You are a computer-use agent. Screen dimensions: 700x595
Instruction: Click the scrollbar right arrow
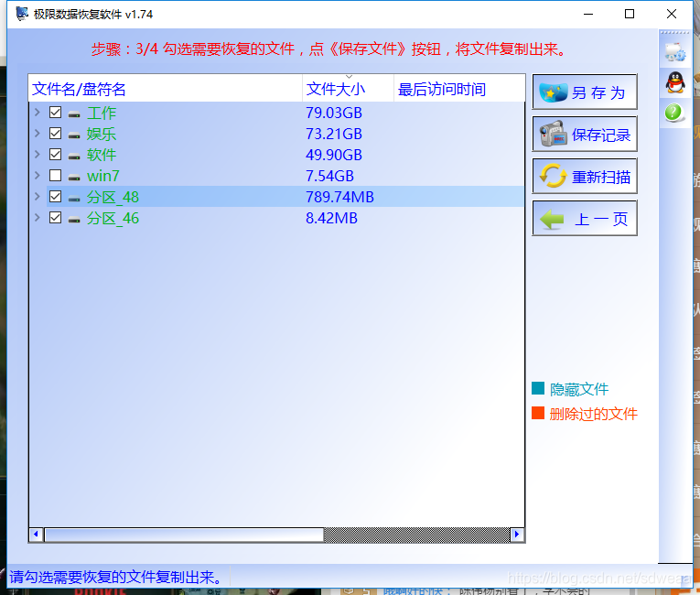517,535
